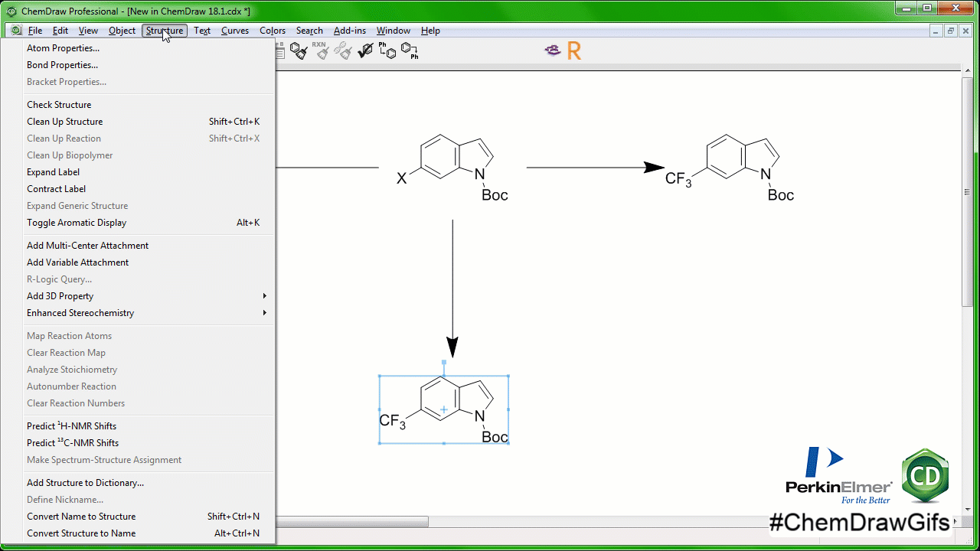This screenshot has height=551, width=980.
Task: Click the Clean Up Biopolymer toolbar icon
Action: [x=343, y=51]
